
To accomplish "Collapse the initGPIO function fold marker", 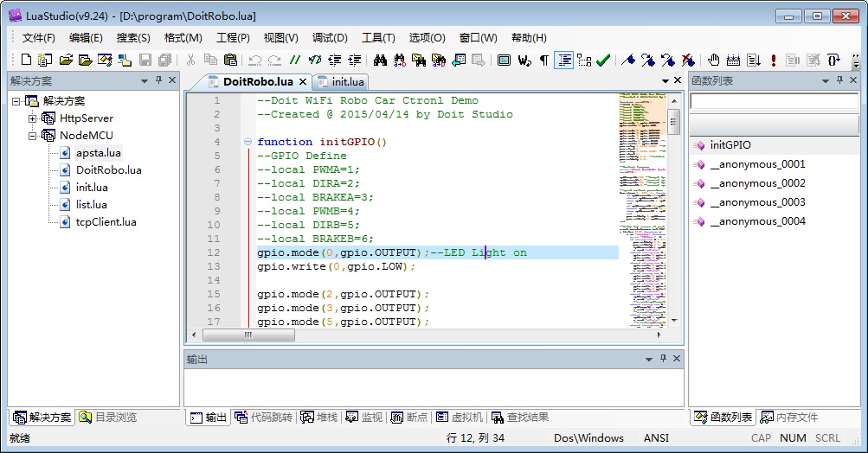I will click(x=248, y=142).
